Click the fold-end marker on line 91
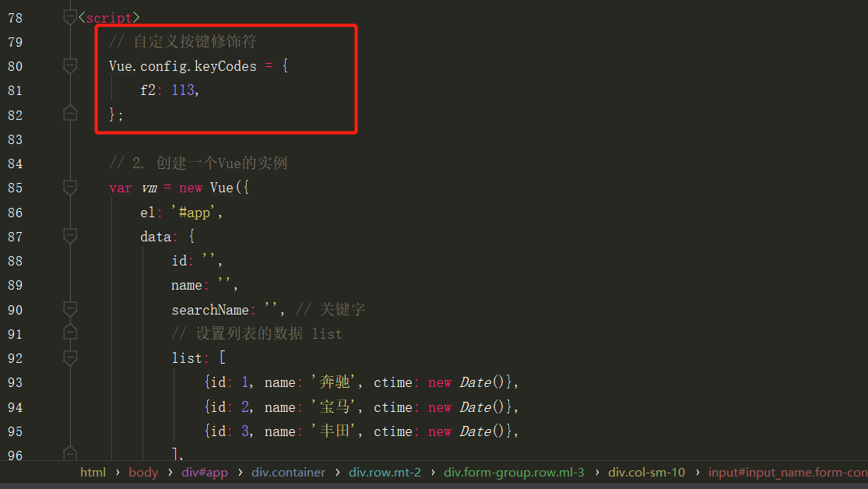The width and height of the screenshot is (868, 489). coord(69,333)
